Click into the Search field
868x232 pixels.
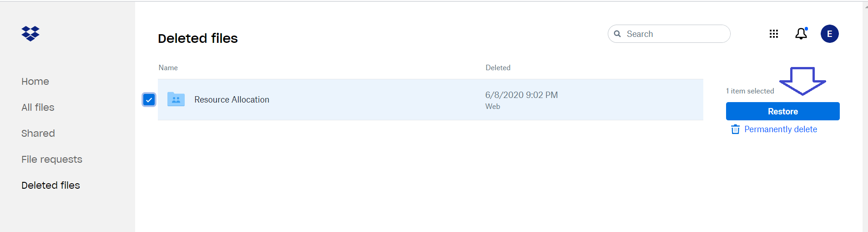(669, 34)
